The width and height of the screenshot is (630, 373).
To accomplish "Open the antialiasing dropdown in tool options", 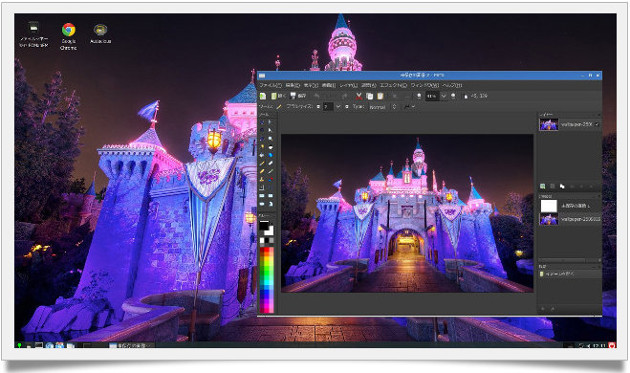I will pyautogui.click(x=409, y=107).
